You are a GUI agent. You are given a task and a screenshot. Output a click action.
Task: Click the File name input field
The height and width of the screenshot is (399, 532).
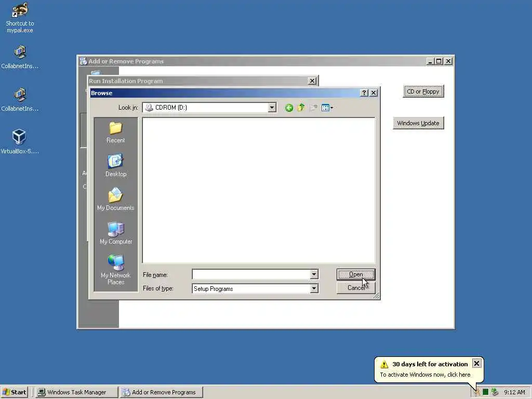coord(251,274)
